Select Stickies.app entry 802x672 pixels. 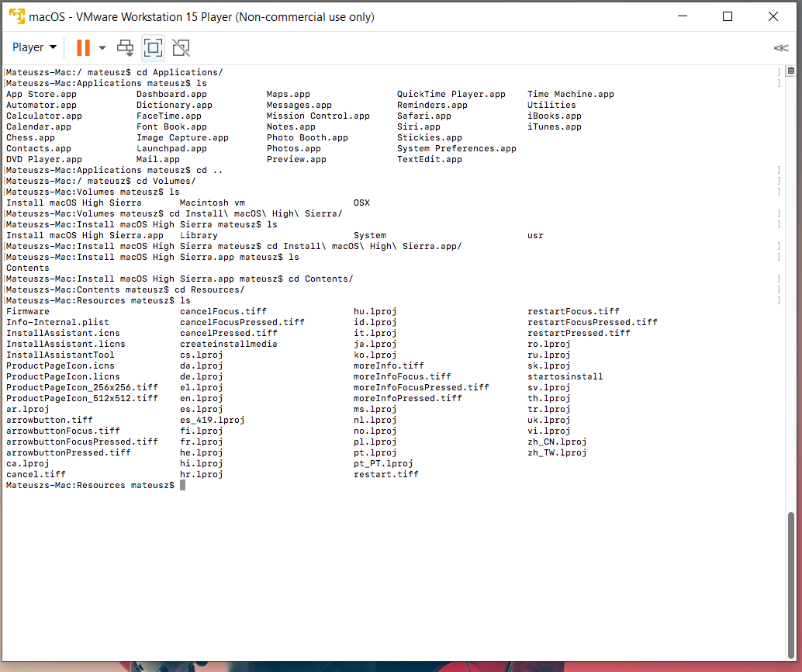tap(430, 137)
